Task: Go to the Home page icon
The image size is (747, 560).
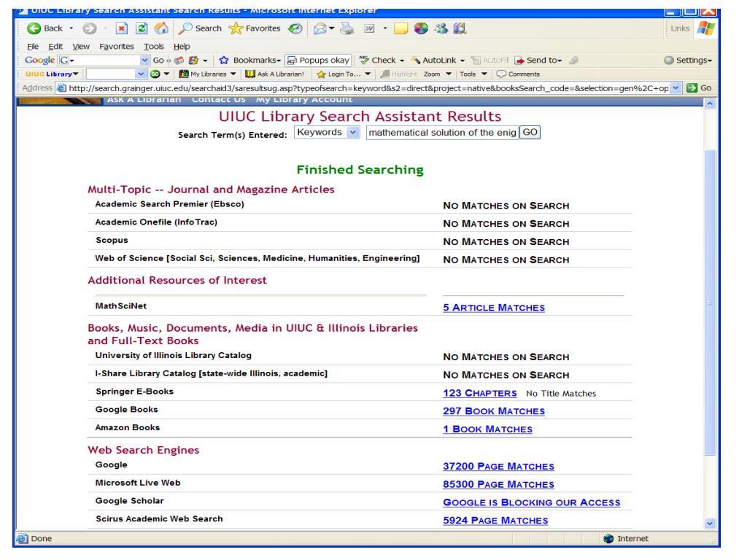Action: (161, 28)
